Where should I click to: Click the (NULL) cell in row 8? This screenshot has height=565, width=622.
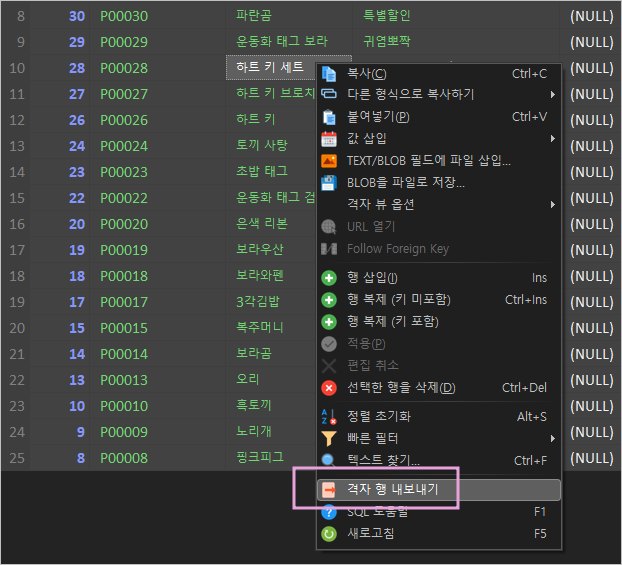(x=590, y=16)
